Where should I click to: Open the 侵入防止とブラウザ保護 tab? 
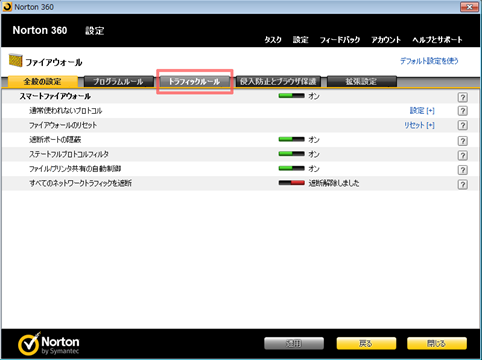click(x=278, y=82)
